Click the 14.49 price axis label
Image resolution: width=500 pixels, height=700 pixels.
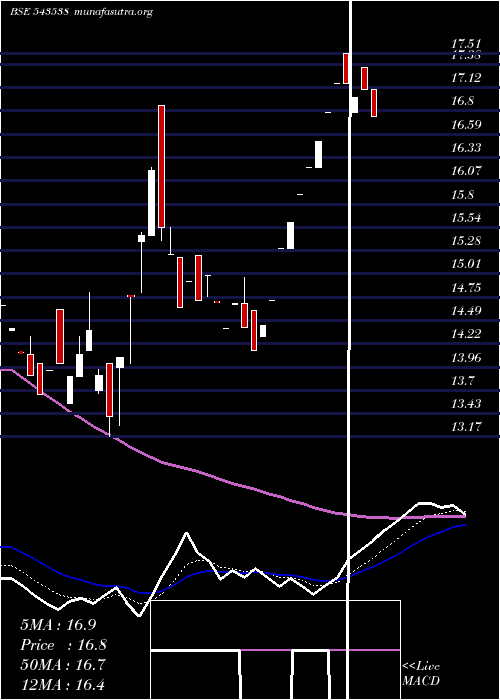click(466, 311)
